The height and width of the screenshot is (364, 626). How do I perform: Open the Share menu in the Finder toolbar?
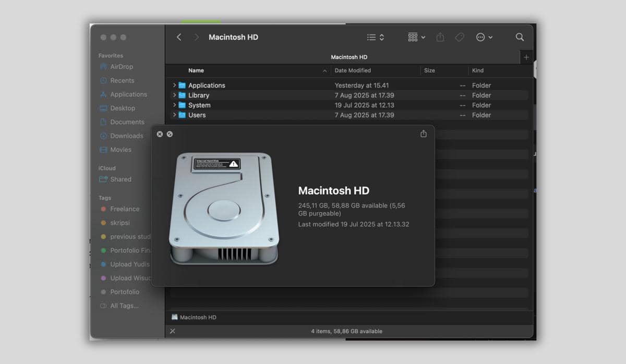pyautogui.click(x=440, y=37)
